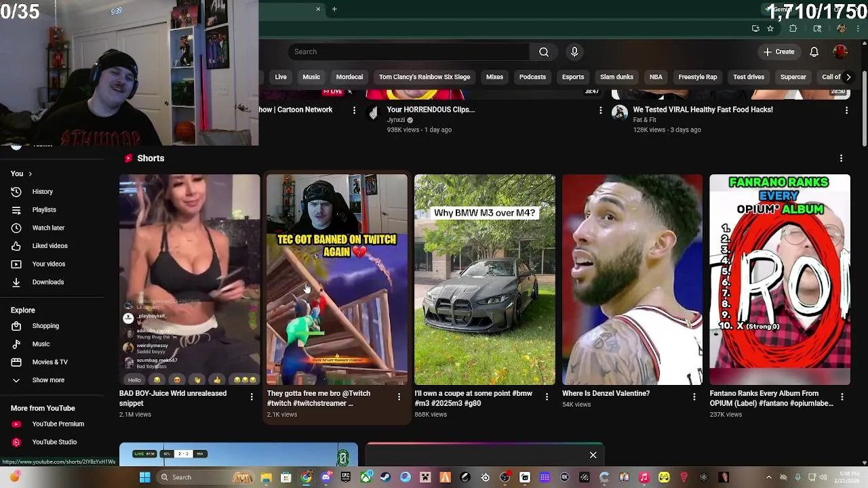Start voice search with microphone icon
Screen dimensions: 868x488
(574, 52)
